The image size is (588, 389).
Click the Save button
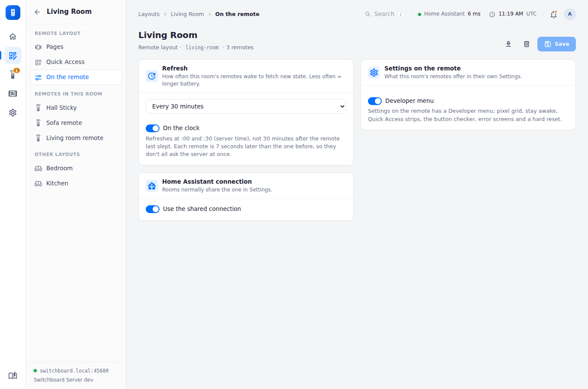point(556,44)
